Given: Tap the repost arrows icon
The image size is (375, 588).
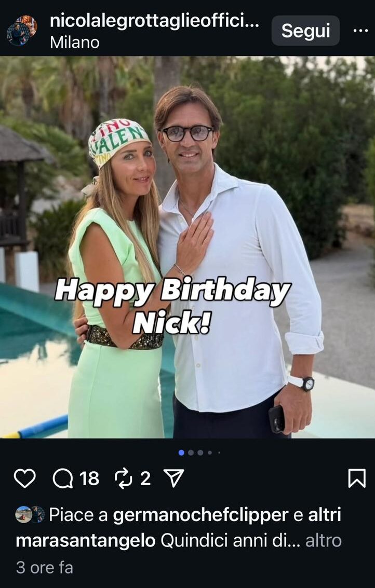Looking at the screenshot, I should [124, 478].
